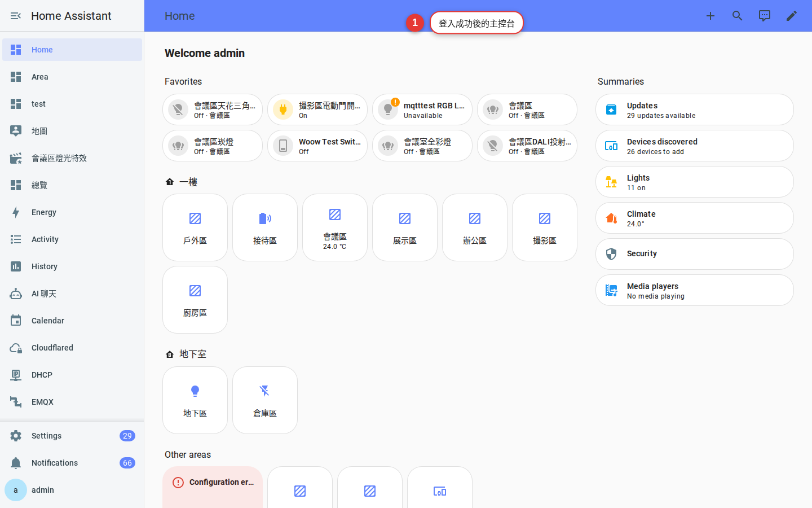Viewport: 812px width, 508px height.
Task: Toggle the 會議區 favorite light icon
Action: coord(493,110)
